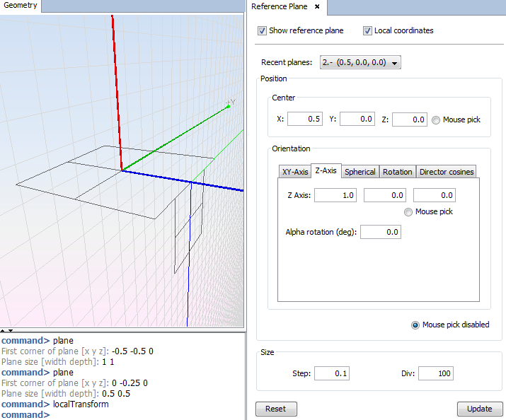Switch to the XY-Axis tab
506x420 pixels.
294,172
